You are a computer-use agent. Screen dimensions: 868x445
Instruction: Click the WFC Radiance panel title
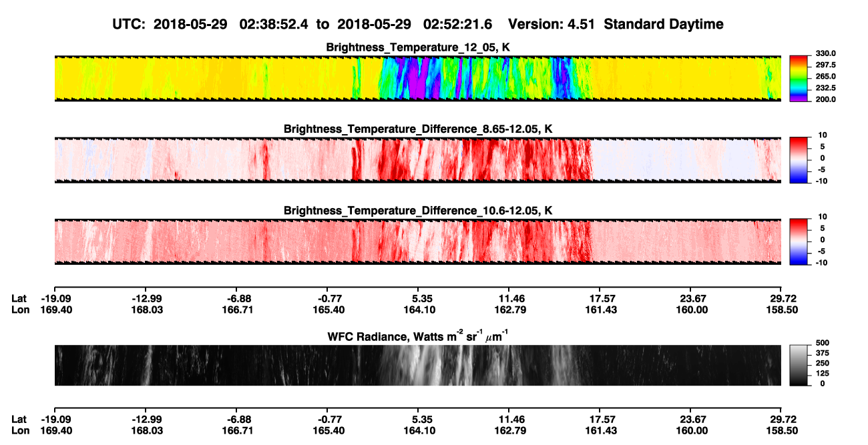(x=418, y=336)
